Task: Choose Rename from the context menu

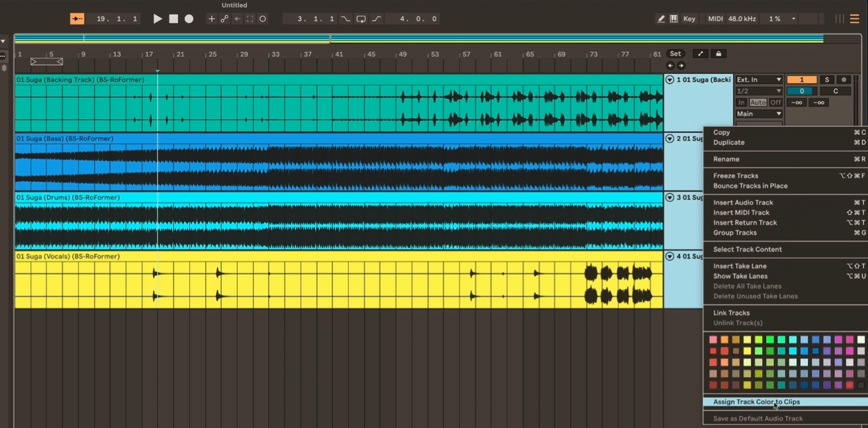Action: [x=725, y=159]
